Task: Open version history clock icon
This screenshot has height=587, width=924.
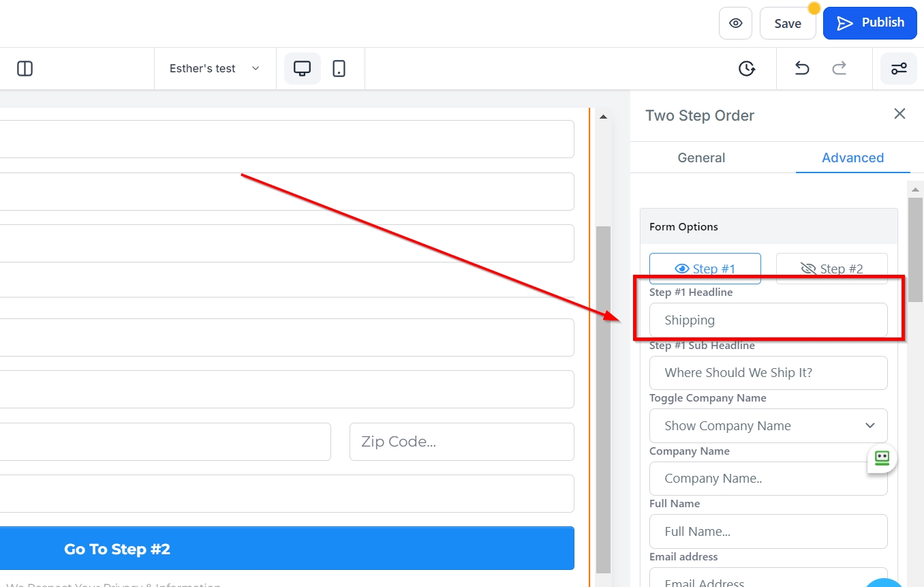Action: (x=747, y=68)
